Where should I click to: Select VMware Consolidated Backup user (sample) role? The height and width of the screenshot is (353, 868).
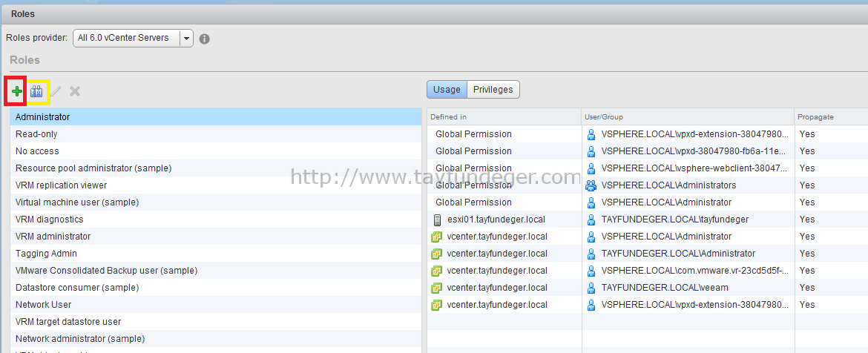pos(216,271)
